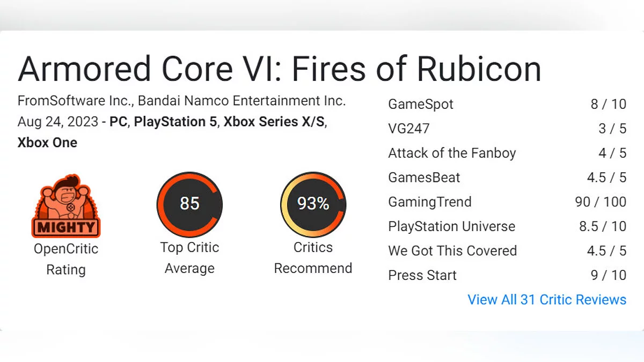Click the GameSpot review entry
This screenshot has height=362, width=644.
tap(420, 104)
